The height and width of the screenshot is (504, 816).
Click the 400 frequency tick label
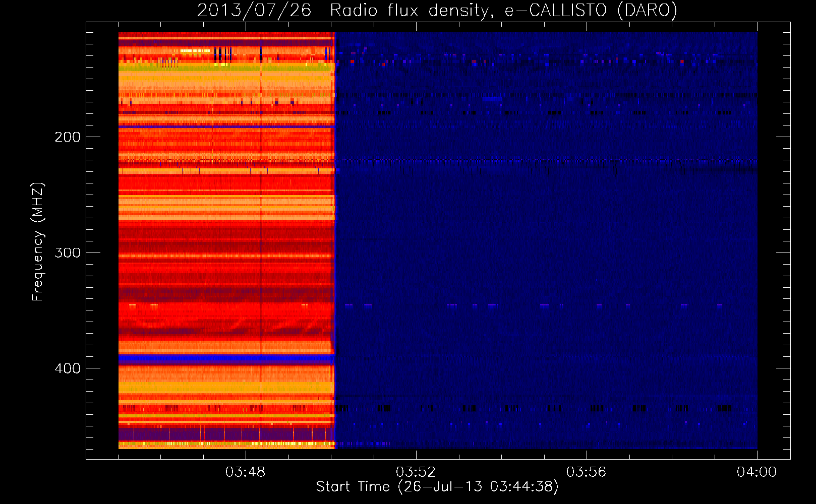click(x=68, y=368)
